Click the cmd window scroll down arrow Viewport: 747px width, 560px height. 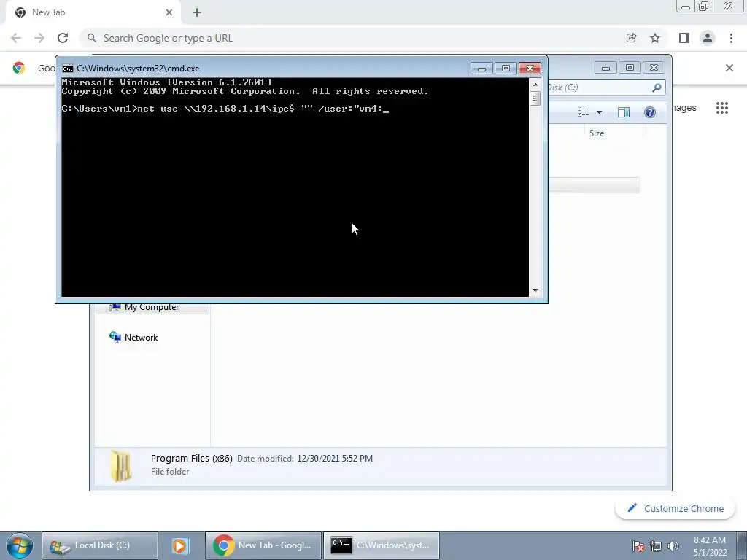535,290
